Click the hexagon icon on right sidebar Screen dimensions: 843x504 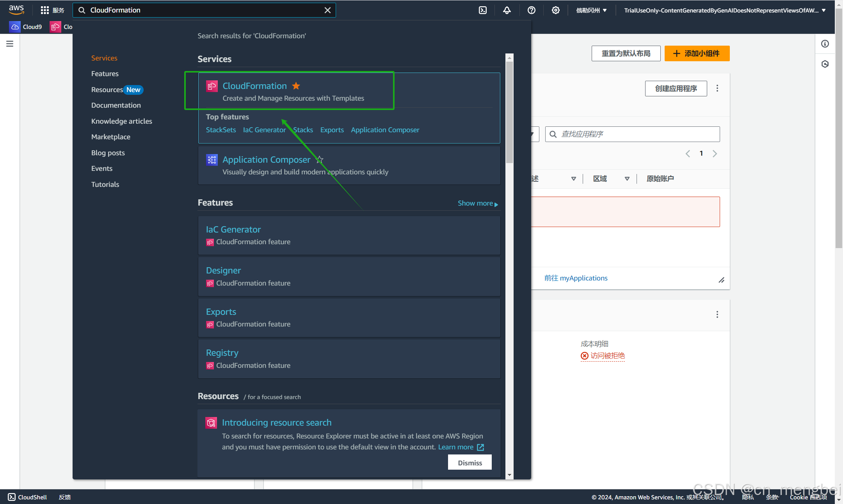tap(825, 64)
